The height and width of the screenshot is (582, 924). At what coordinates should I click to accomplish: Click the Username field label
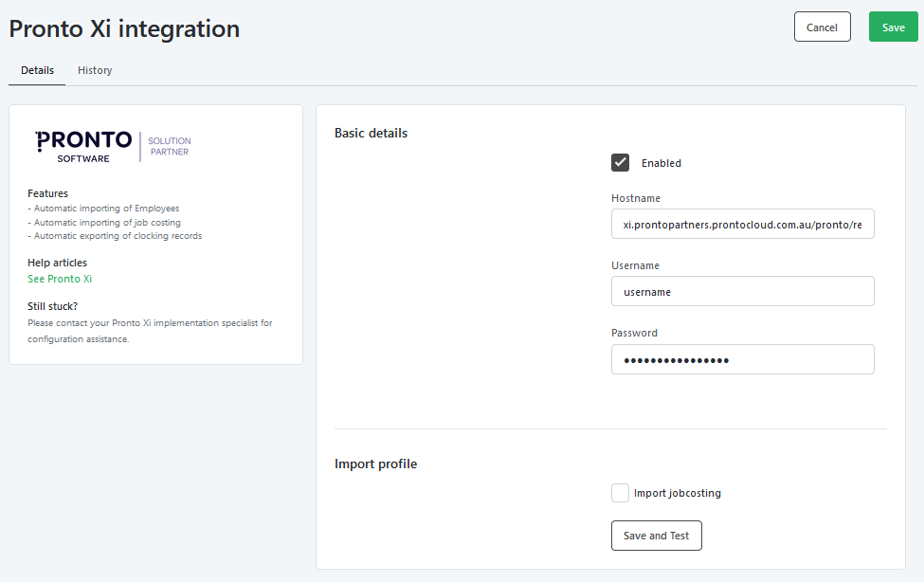click(635, 266)
